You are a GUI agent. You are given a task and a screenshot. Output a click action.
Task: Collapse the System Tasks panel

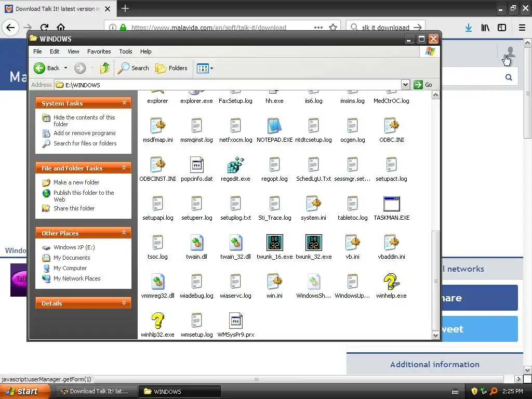pos(124,103)
